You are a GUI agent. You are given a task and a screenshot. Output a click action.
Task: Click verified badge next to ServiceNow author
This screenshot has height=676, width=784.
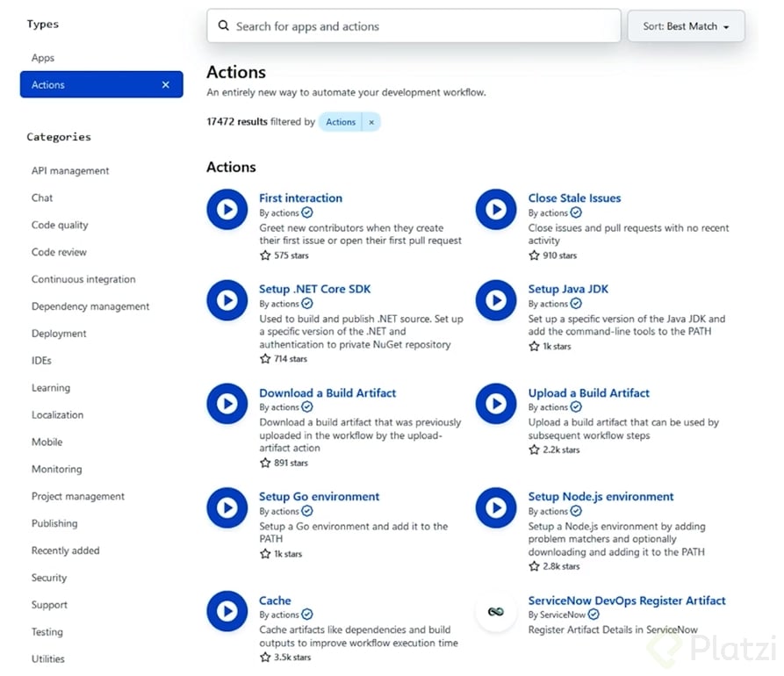593,614
